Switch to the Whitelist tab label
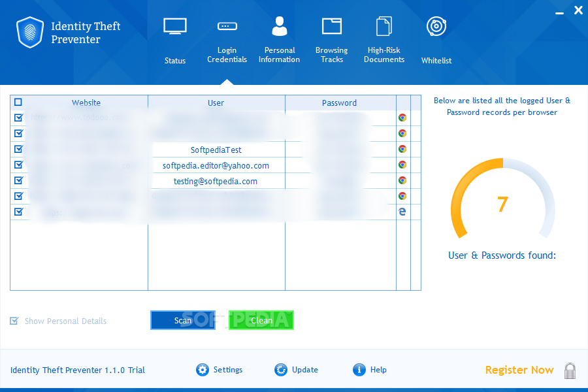This screenshot has height=392, width=588. pyautogui.click(x=436, y=61)
